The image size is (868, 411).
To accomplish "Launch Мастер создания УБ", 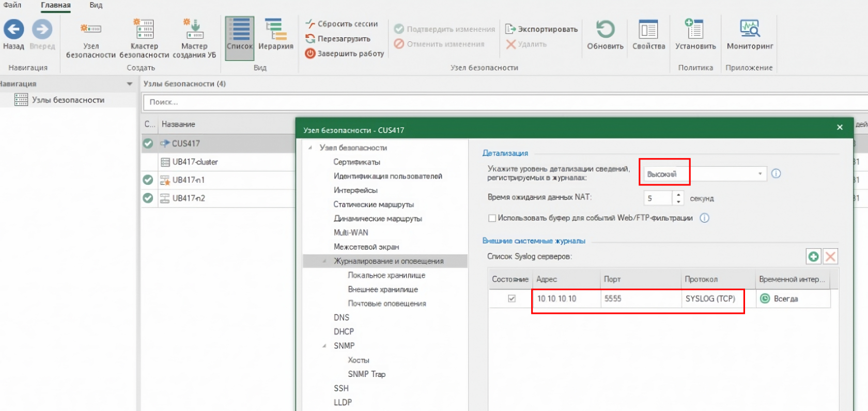I will pyautogui.click(x=194, y=38).
